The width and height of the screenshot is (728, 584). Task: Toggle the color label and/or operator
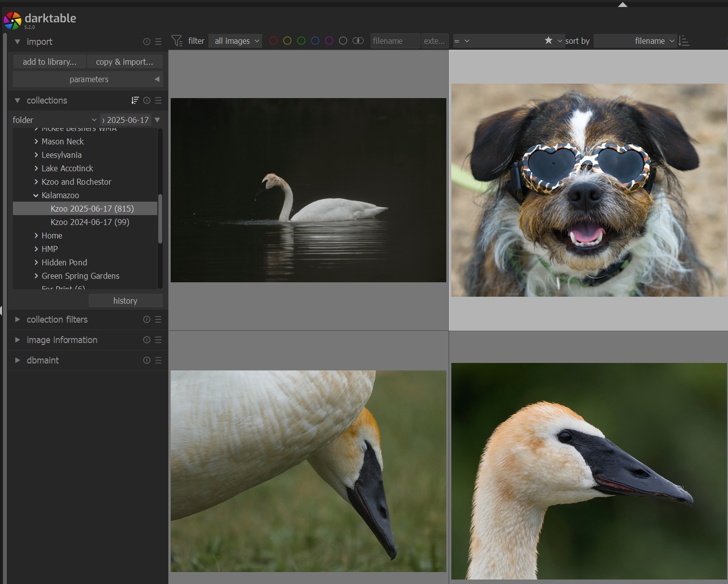point(358,41)
